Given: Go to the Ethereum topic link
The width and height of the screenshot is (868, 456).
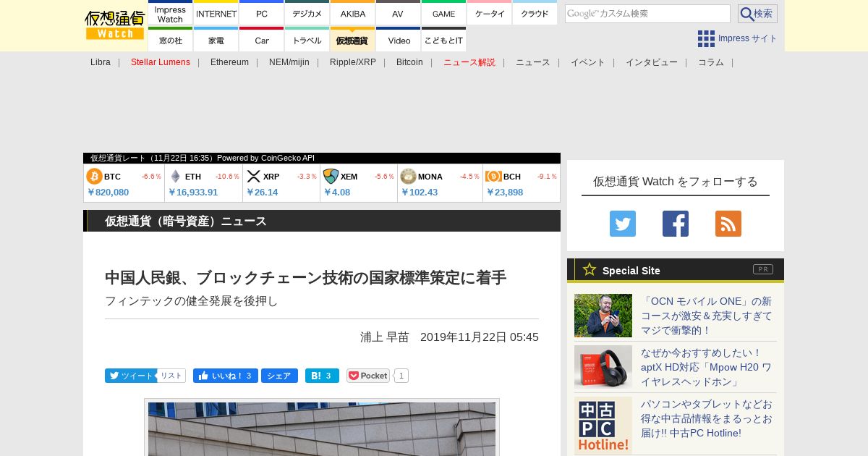Looking at the screenshot, I should click(x=229, y=62).
